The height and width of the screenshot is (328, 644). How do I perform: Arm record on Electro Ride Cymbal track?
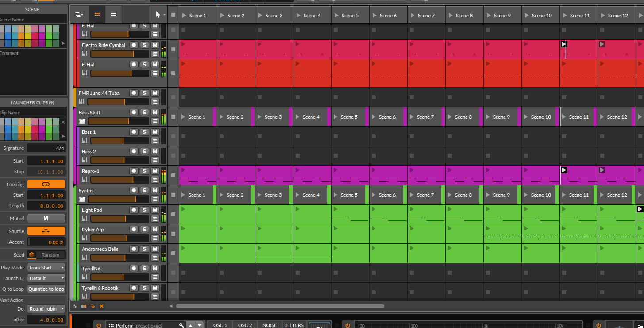coord(134,45)
